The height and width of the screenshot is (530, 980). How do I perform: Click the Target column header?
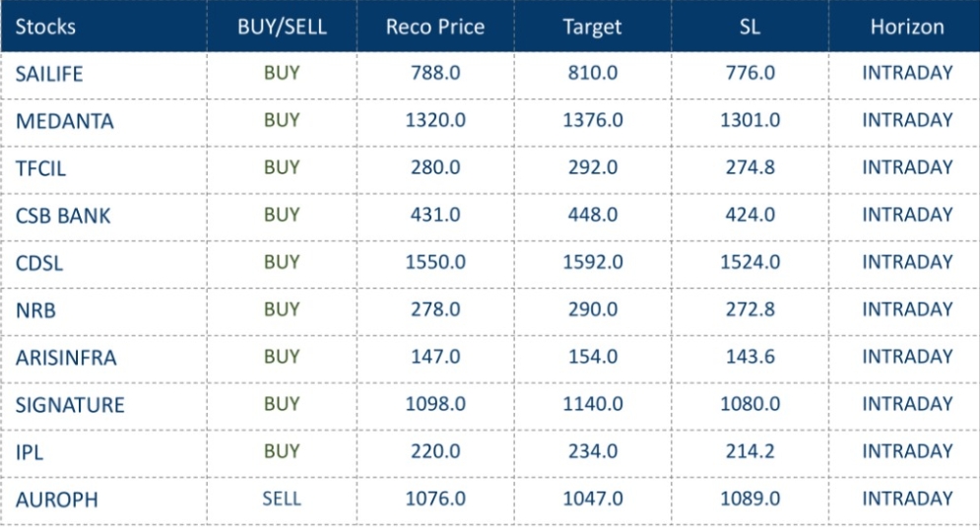592,27
